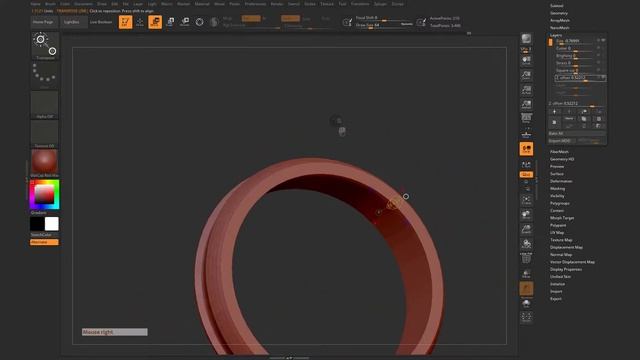Open the MatCap Red Wax material sphere

tap(44, 162)
